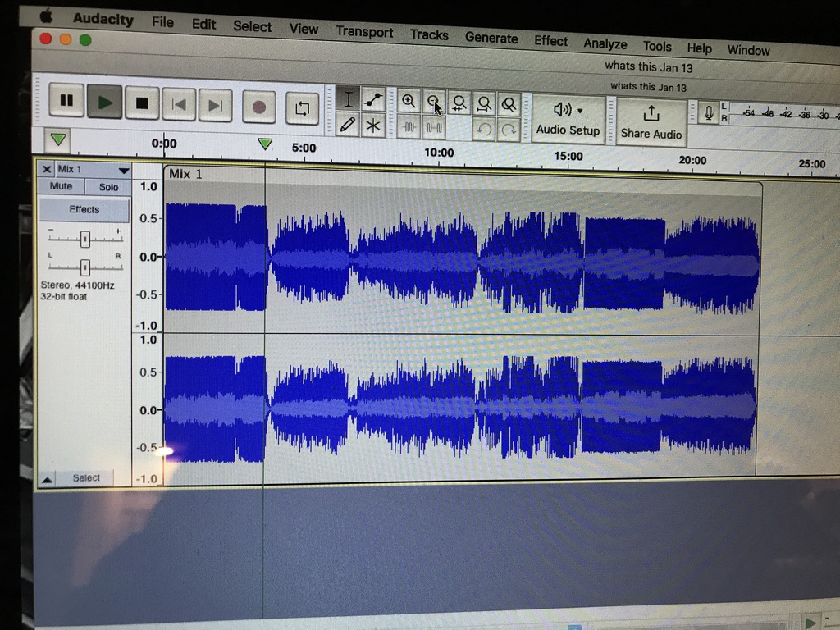This screenshot has width=840, height=630.
Task: Skip to end of project
Action: click(216, 106)
